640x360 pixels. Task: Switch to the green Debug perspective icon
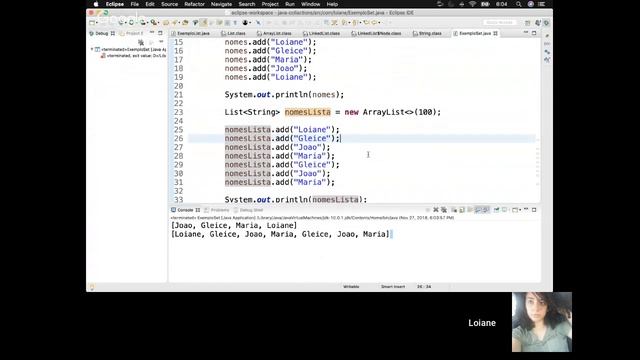click(x=547, y=23)
